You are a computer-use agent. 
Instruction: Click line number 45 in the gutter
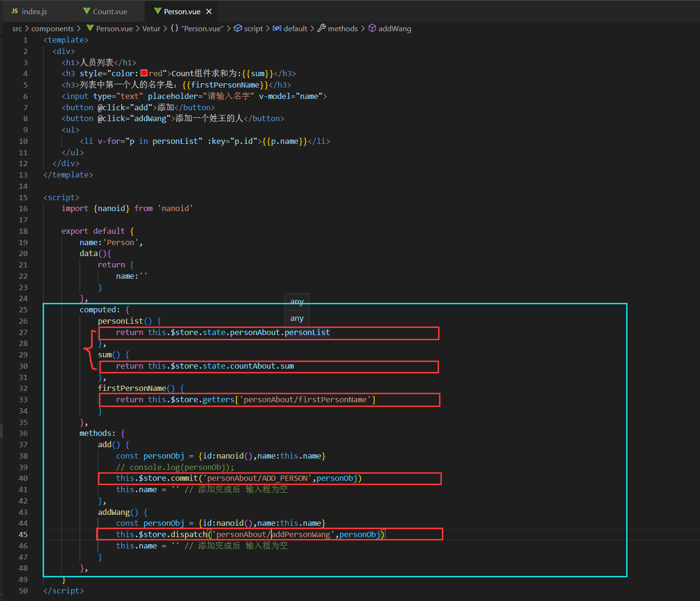(x=23, y=535)
